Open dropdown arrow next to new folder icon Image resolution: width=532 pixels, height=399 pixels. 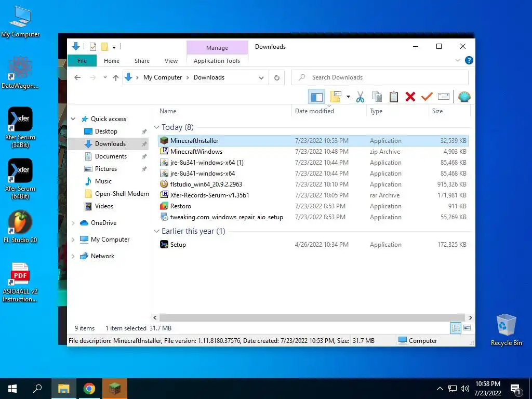pyautogui.click(x=348, y=97)
